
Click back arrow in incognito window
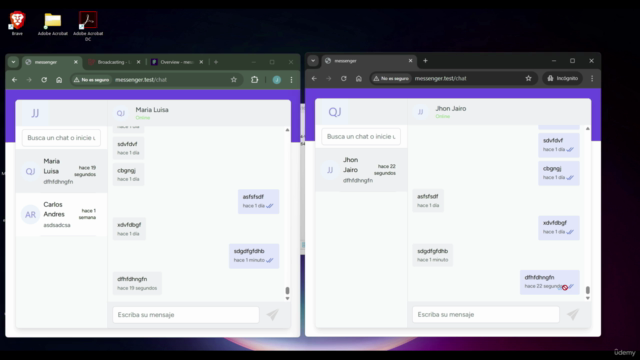(314, 78)
